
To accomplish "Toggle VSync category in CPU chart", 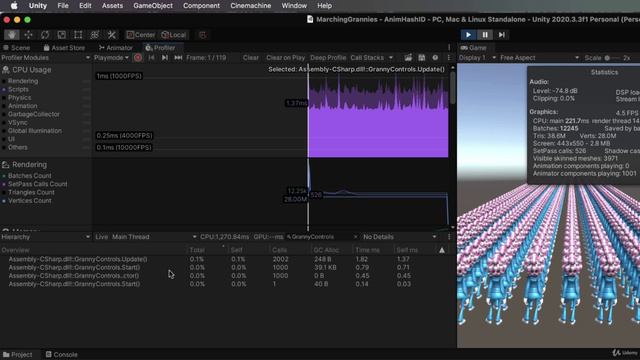I will pyautogui.click(x=18, y=122).
